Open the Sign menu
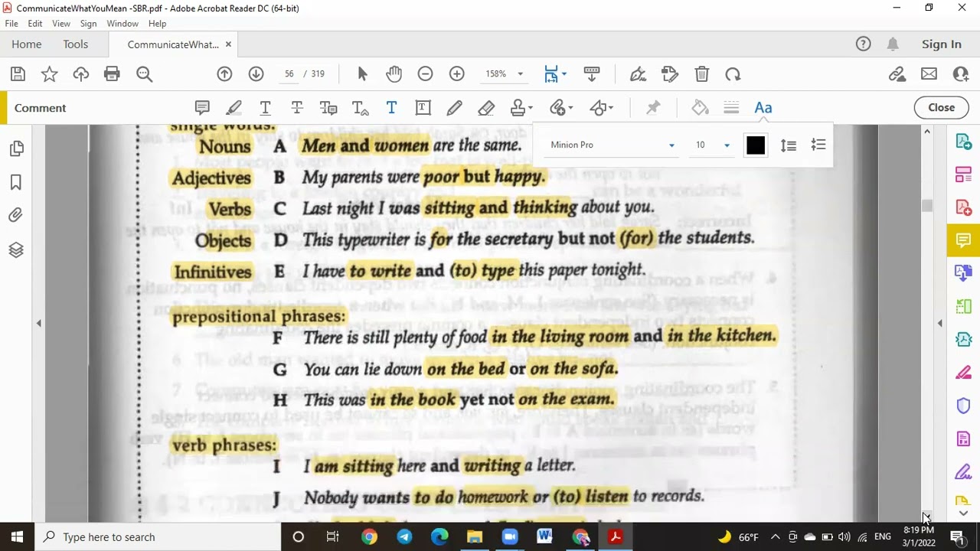Screen dimensions: 980x551 [88, 24]
